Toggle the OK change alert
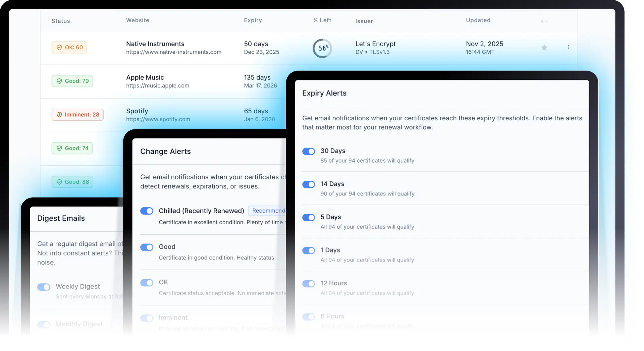The image size is (644, 351). click(147, 283)
